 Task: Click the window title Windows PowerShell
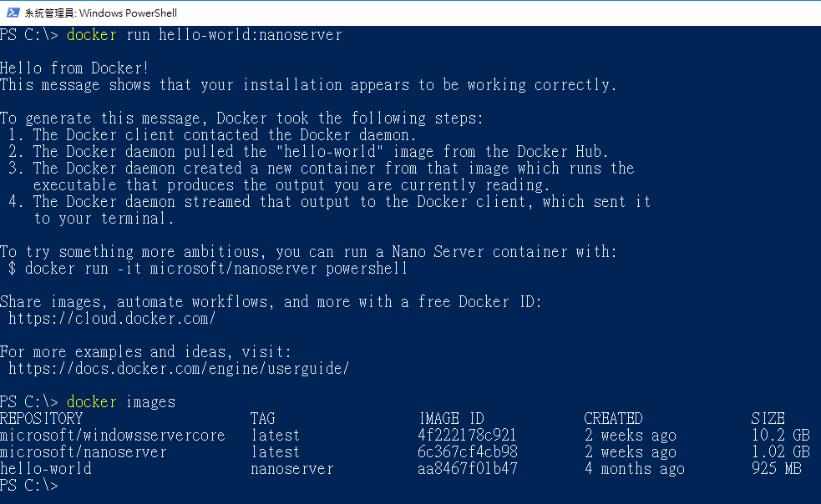click(100, 13)
